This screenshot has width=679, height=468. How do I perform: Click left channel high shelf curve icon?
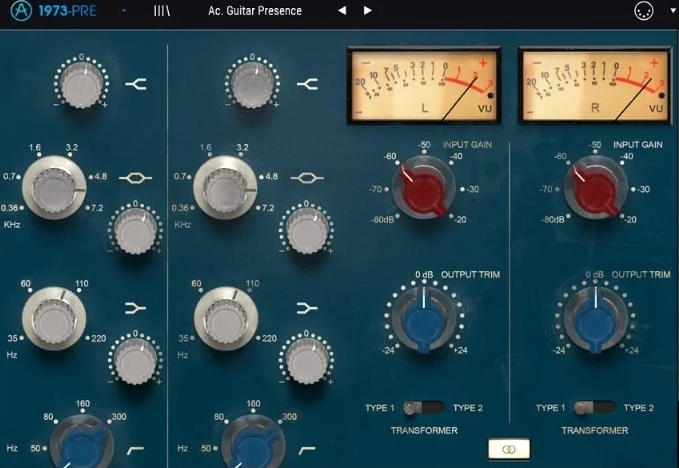click(137, 86)
